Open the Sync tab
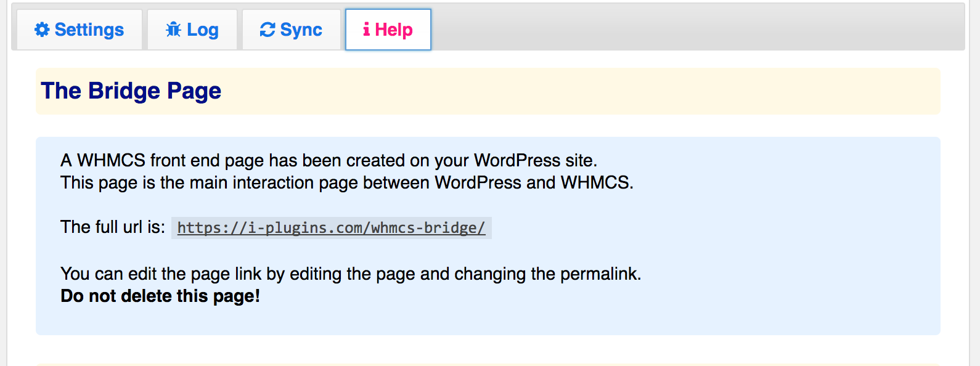The height and width of the screenshot is (366, 980). 292,30
